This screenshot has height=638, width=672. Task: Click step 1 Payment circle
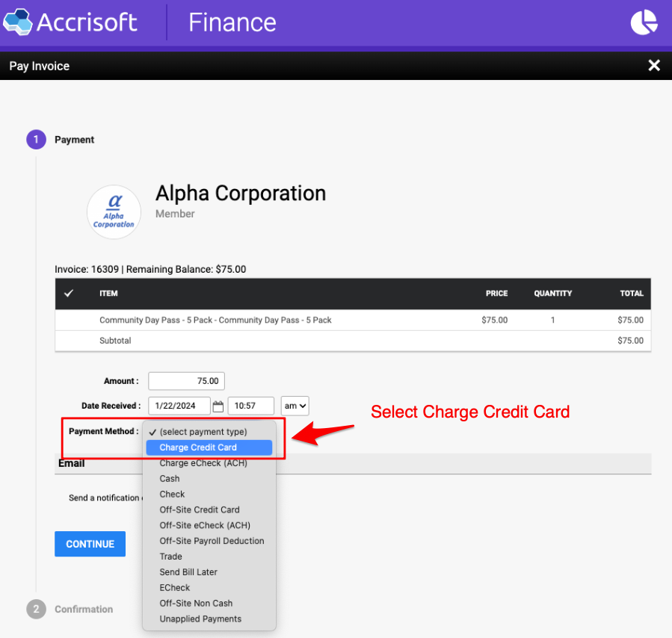pyautogui.click(x=36, y=140)
